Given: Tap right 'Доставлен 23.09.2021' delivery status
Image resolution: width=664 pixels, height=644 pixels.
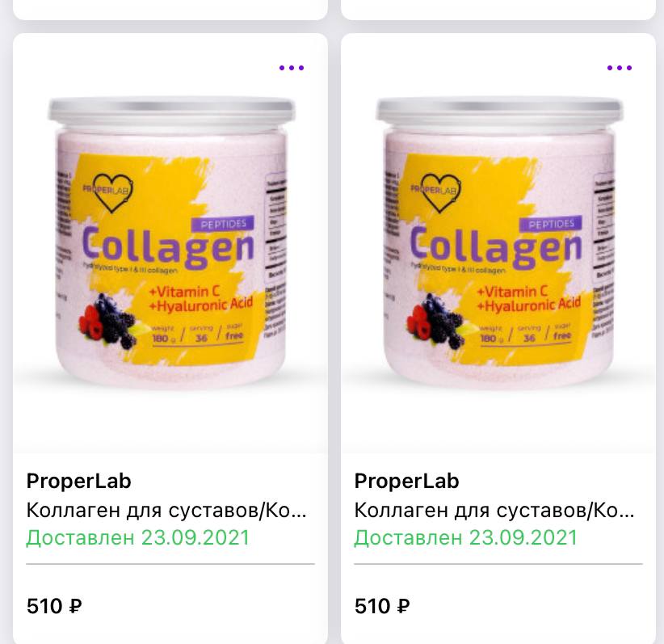Looking at the screenshot, I should (466, 537).
